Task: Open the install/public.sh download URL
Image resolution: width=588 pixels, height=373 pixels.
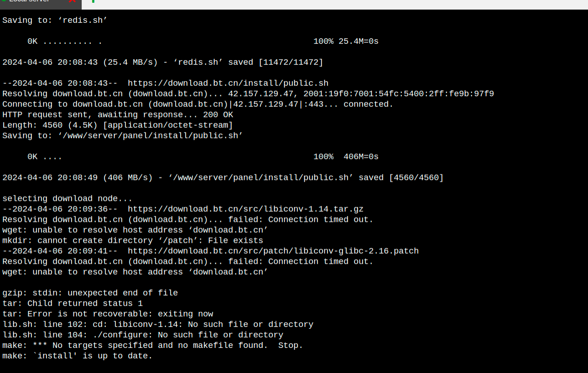Action: pos(228,83)
